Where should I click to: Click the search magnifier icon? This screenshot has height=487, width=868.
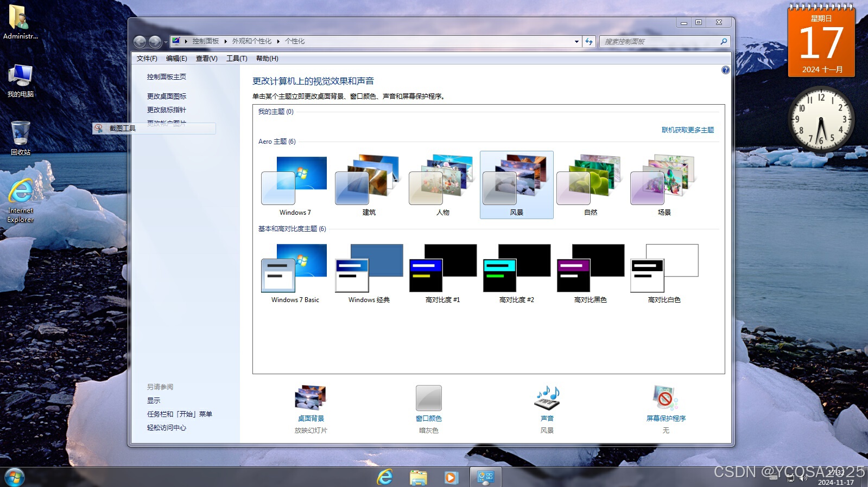723,41
